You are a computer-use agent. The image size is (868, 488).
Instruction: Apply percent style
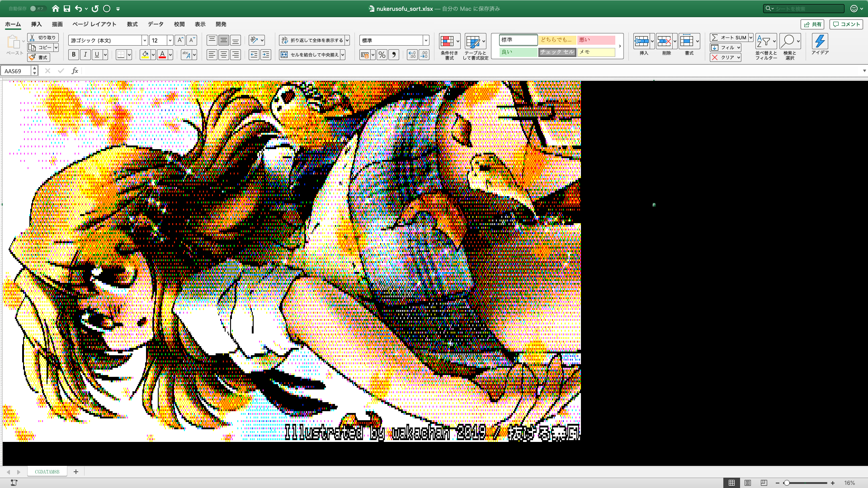[382, 55]
